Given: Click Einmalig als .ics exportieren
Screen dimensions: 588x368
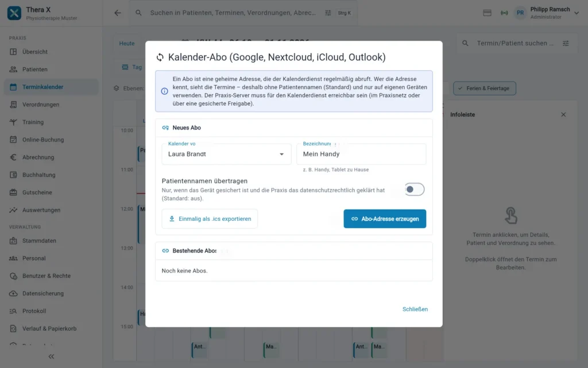Looking at the screenshot, I should coord(210,219).
